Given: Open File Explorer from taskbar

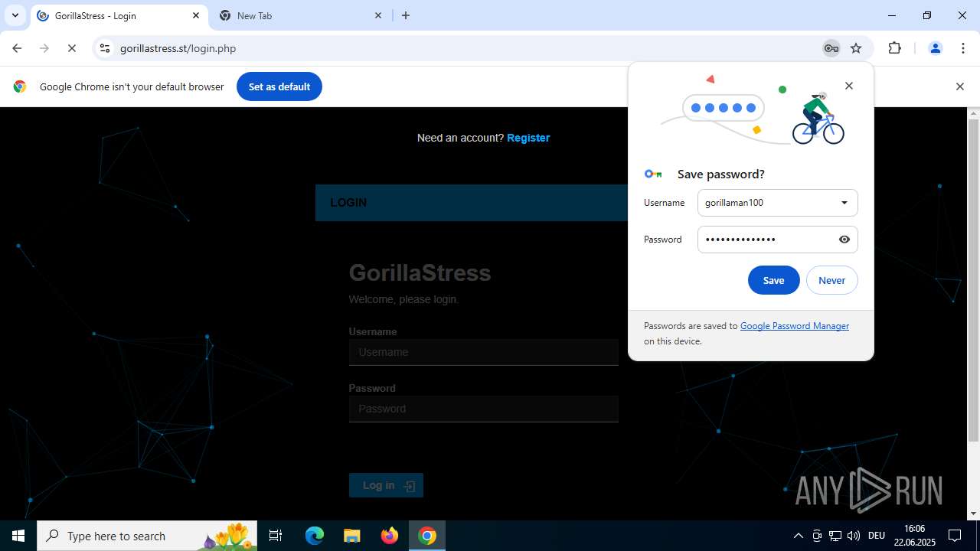Looking at the screenshot, I should pyautogui.click(x=351, y=536).
